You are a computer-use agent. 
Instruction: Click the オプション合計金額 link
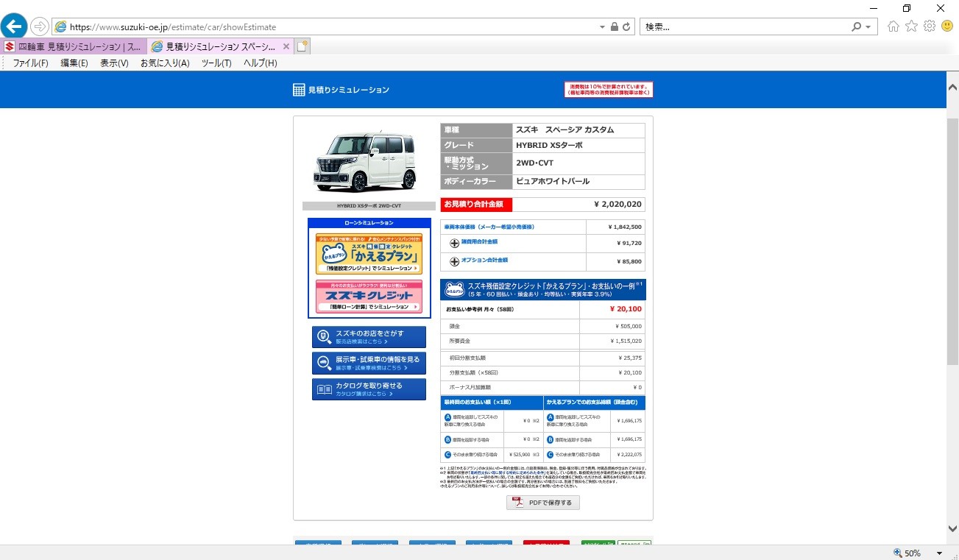click(x=484, y=260)
